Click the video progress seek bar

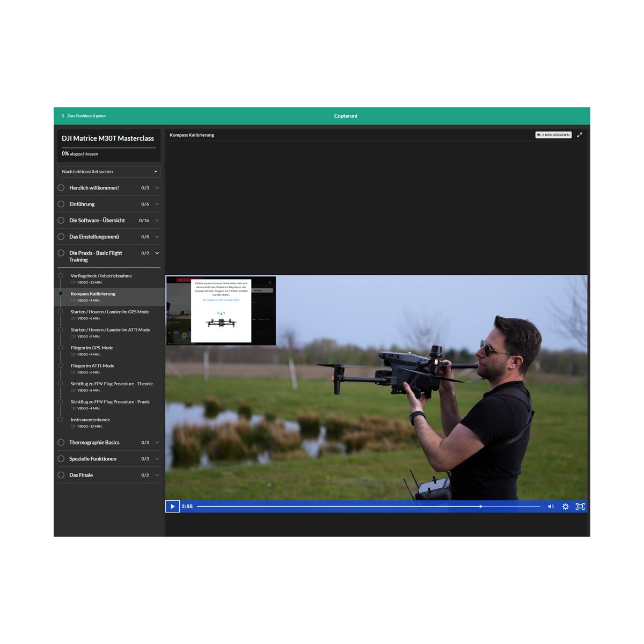tap(368, 507)
